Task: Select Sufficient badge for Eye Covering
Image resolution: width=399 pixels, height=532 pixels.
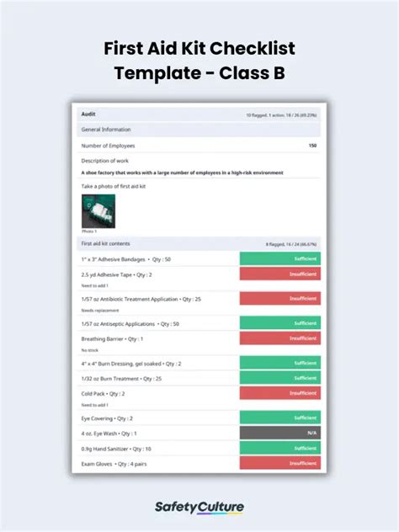Action: [280, 418]
